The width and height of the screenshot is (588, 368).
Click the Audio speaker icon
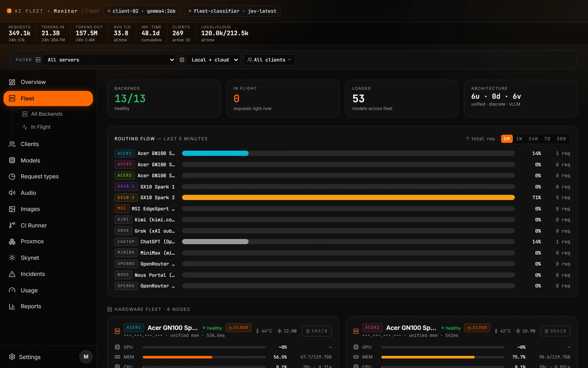(12, 193)
